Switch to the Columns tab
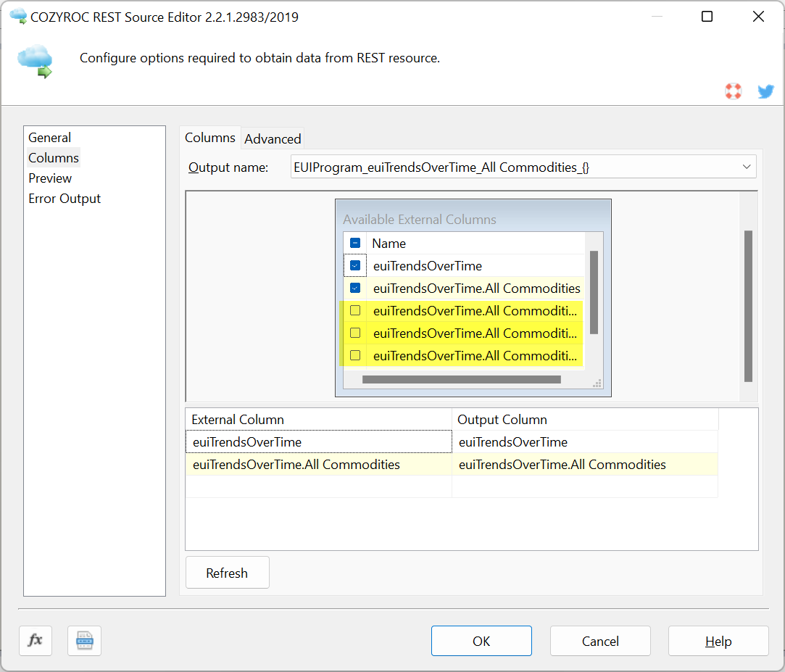Viewport: 785px width, 672px height. click(209, 138)
